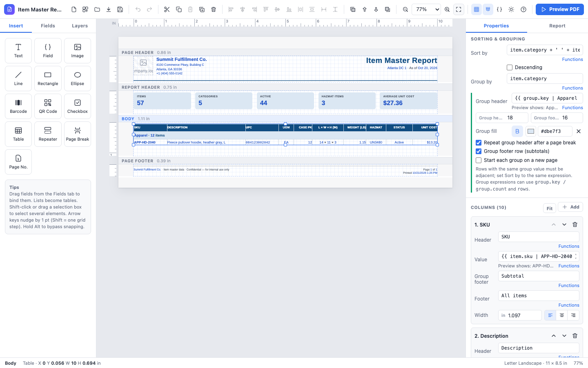This screenshot has width=588, height=368.
Task: Toggle snapping with the magnet icon
Action: pos(488,9)
